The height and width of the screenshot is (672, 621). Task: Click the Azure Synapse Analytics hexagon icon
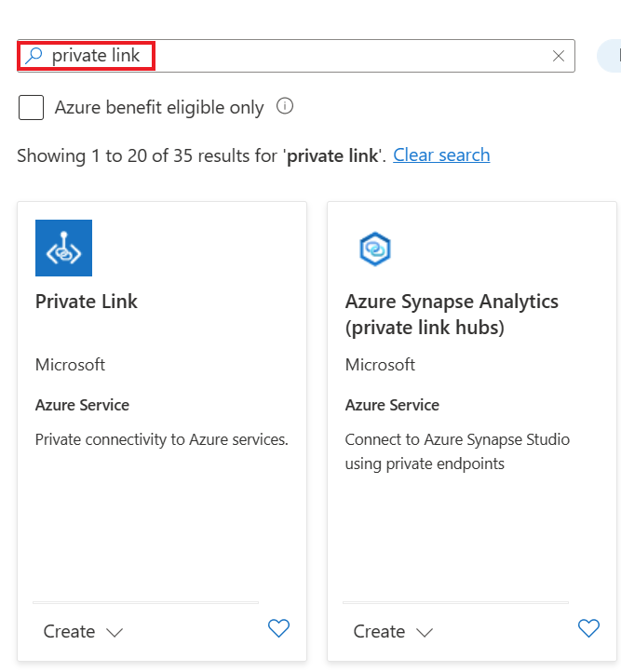tap(374, 249)
